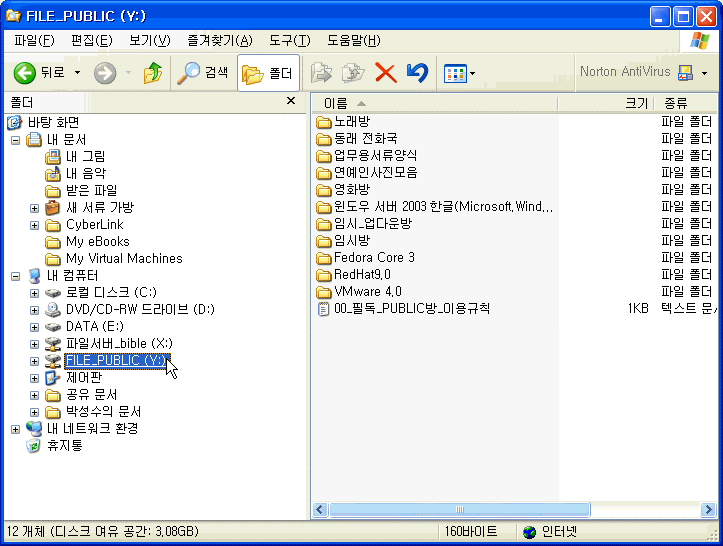Viewport: 723px width, 546px height.
Task: Select the 임시_업다운방 folder
Action: [x=373, y=224]
